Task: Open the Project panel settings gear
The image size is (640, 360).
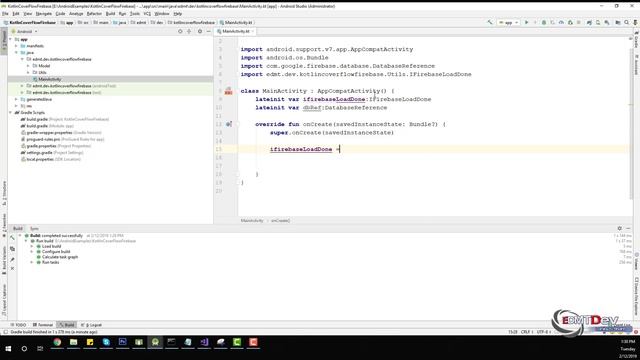Action: tap(200, 31)
